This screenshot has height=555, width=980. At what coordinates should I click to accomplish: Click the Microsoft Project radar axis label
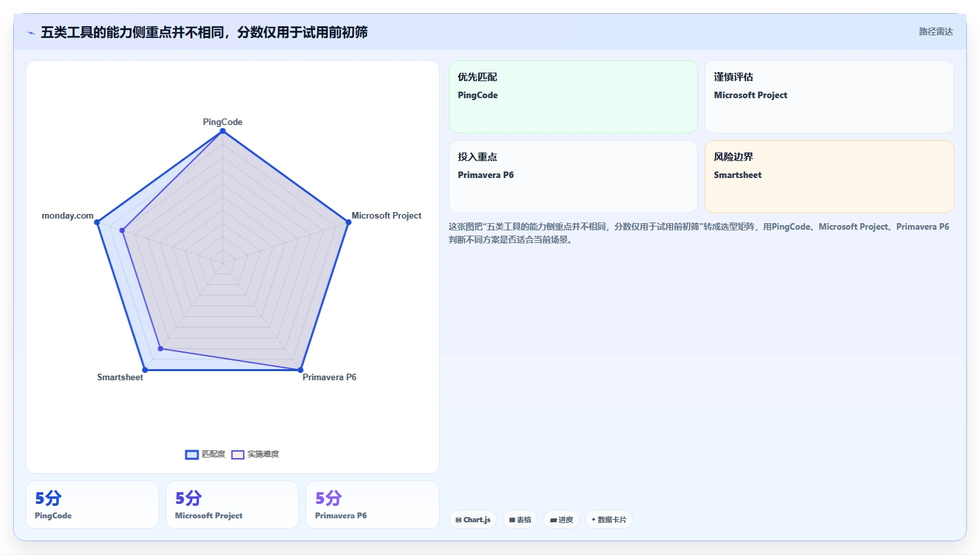(x=387, y=215)
